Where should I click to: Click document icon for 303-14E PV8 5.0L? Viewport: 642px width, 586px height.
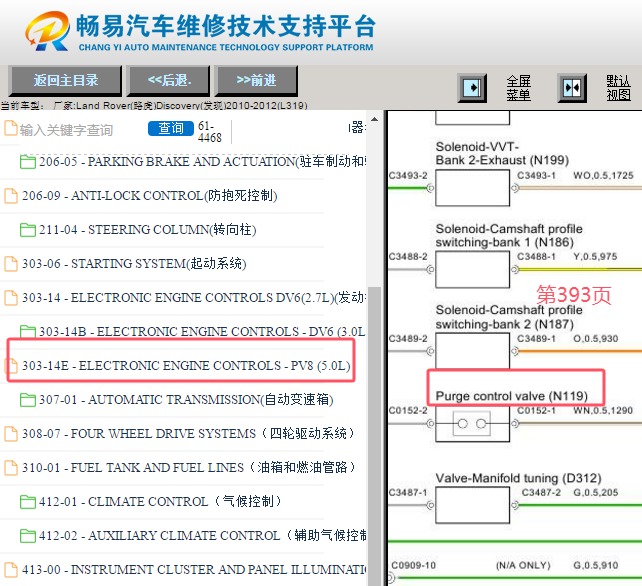(x=11, y=365)
